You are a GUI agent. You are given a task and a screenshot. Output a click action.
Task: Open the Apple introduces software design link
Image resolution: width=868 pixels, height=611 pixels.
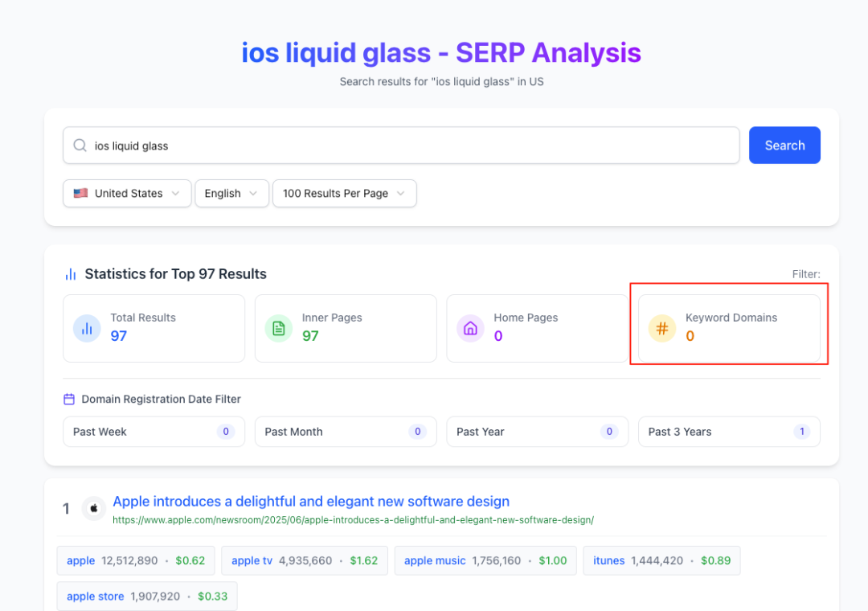(x=311, y=502)
